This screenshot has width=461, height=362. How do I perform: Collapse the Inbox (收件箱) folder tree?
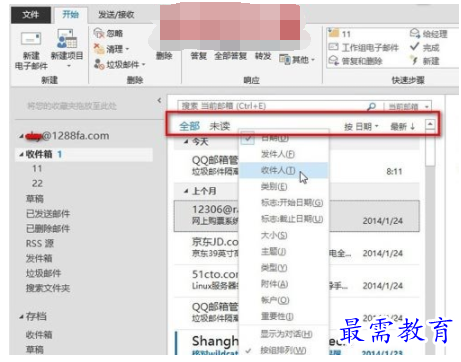21,154
